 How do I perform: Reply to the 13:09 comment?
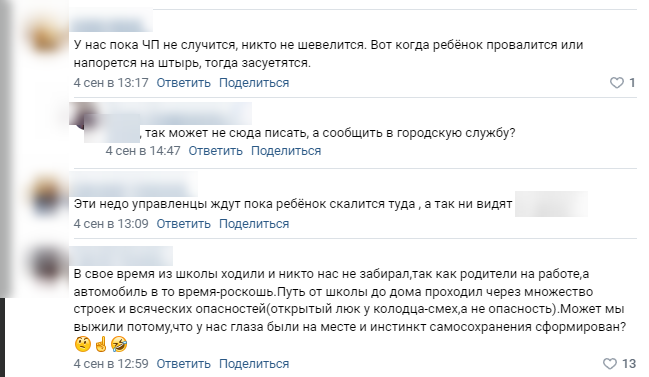(x=183, y=224)
